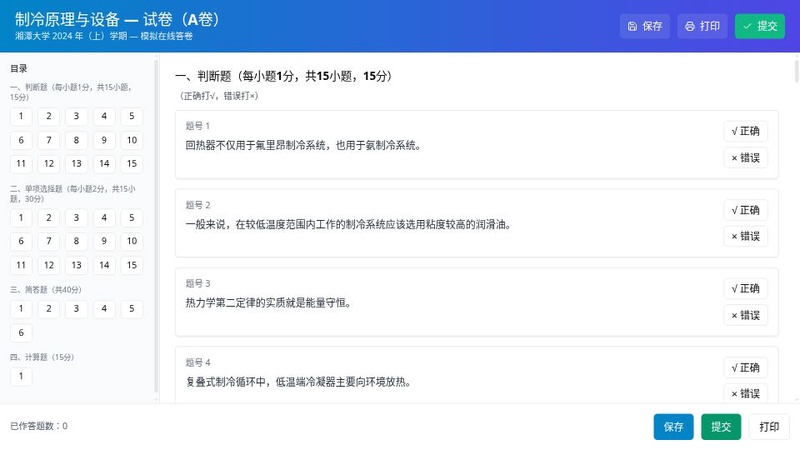
Task: Click question 3 statement about 热力学第二定律
Action: pos(268,303)
